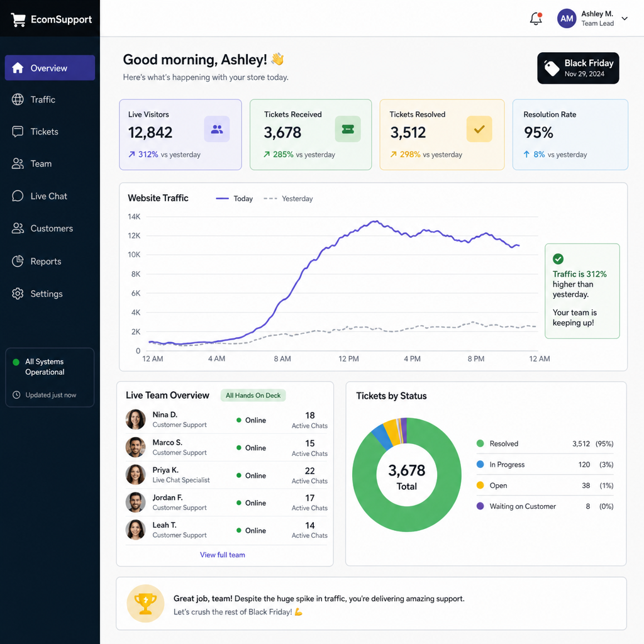Click the Updated just now clock icon

coord(16,395)
